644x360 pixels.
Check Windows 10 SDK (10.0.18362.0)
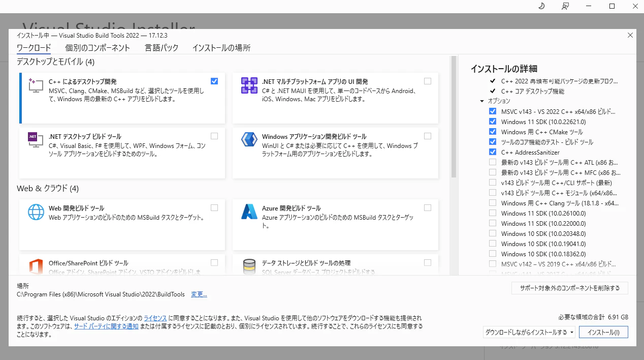pos(493,254)
